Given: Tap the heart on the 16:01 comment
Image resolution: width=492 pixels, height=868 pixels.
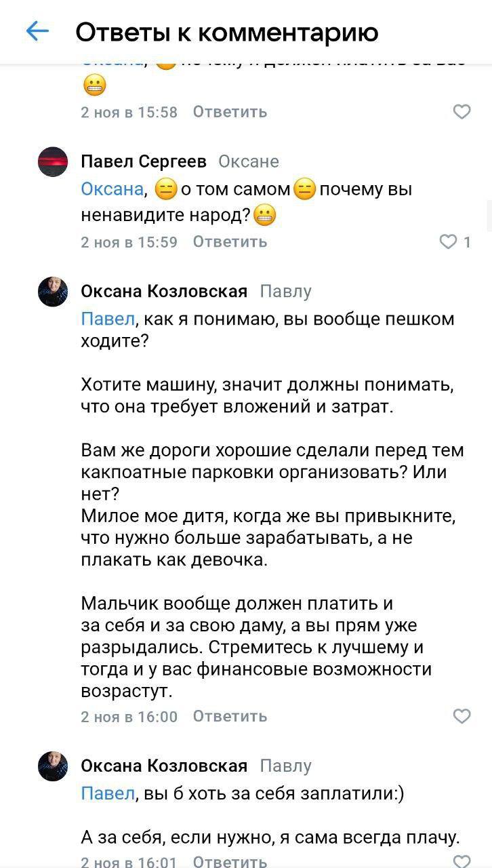Looking at the screenshot, I should coord(462,862).
